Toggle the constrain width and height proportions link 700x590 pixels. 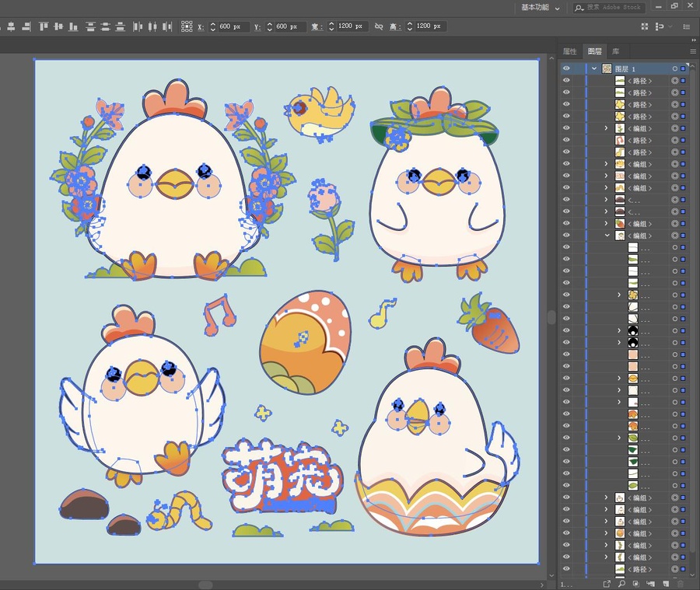[x=379, y=26]
